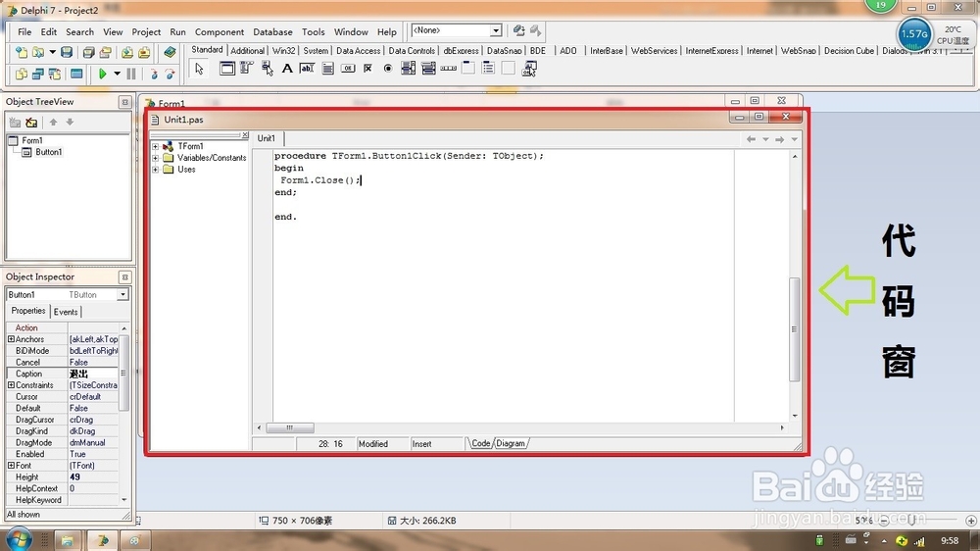This screenshot has height=551, width=980.
Task: Click the code editor back arrow
Action: 751,139
